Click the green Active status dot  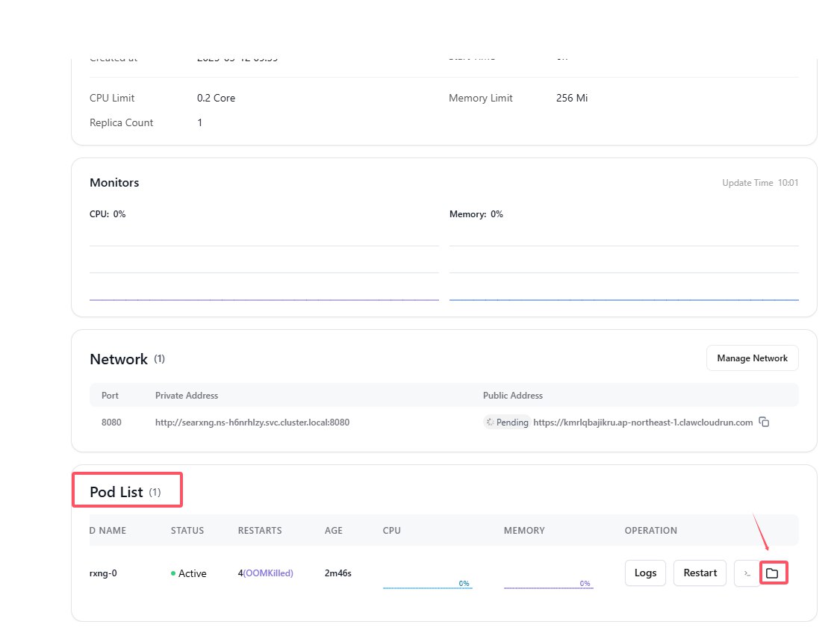tap(173, 573)
